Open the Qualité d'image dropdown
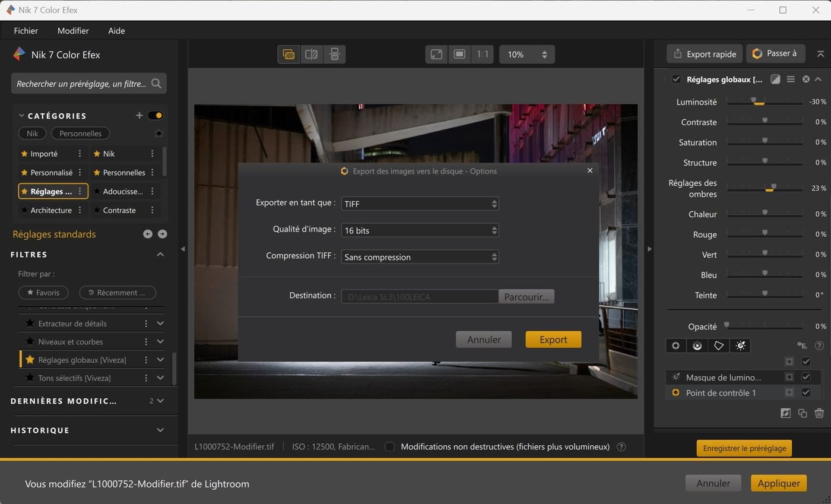This screenshot has width=831, height=504. coord(420,230)
